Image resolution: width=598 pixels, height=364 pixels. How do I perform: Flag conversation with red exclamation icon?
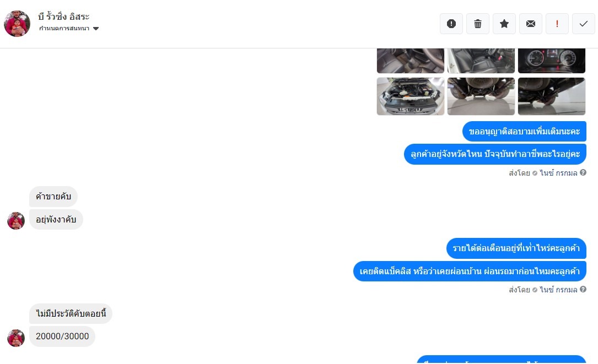[557, 24]
